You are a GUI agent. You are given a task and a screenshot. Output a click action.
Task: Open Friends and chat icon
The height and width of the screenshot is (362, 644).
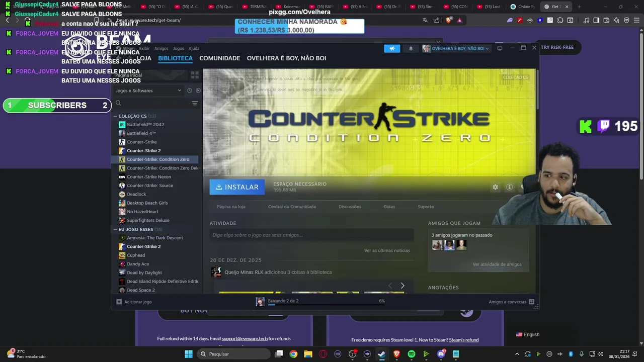tap(531, 302)
